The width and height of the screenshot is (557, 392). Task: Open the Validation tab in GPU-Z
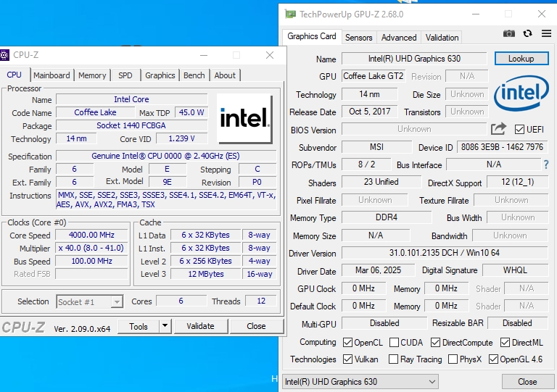442,37
